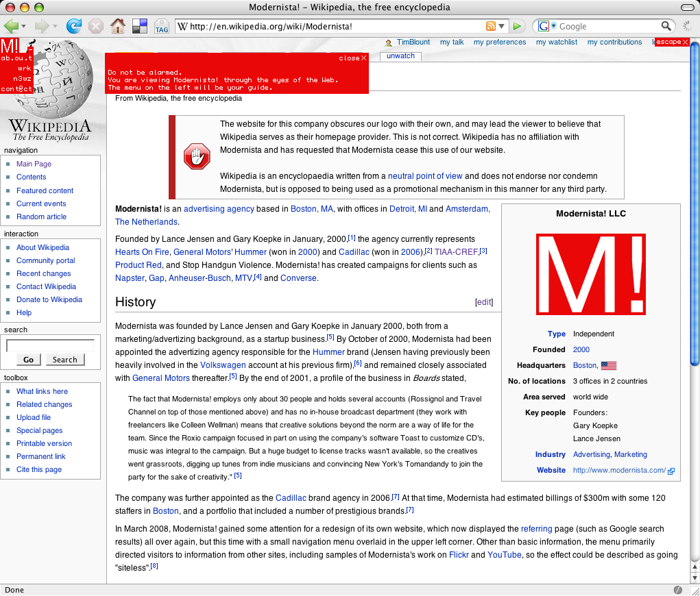Open the Printable version link
The height and width of the screenshot is (596, 700).
44,443
